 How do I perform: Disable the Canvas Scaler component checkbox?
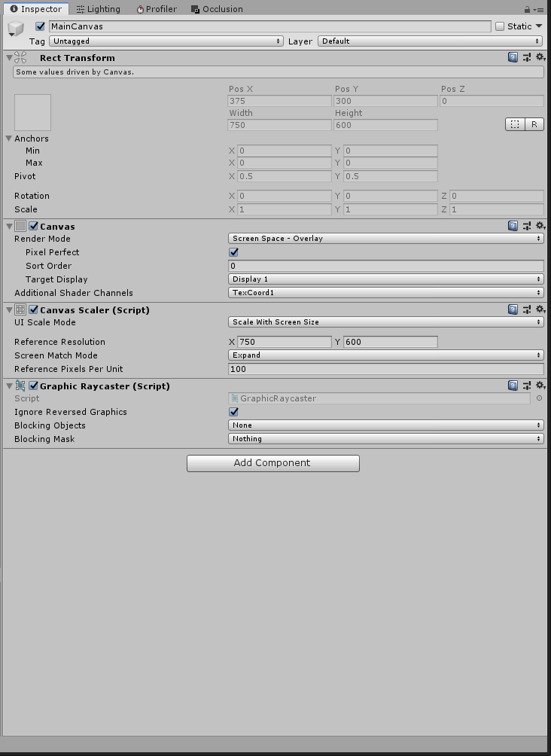[33, 309]
